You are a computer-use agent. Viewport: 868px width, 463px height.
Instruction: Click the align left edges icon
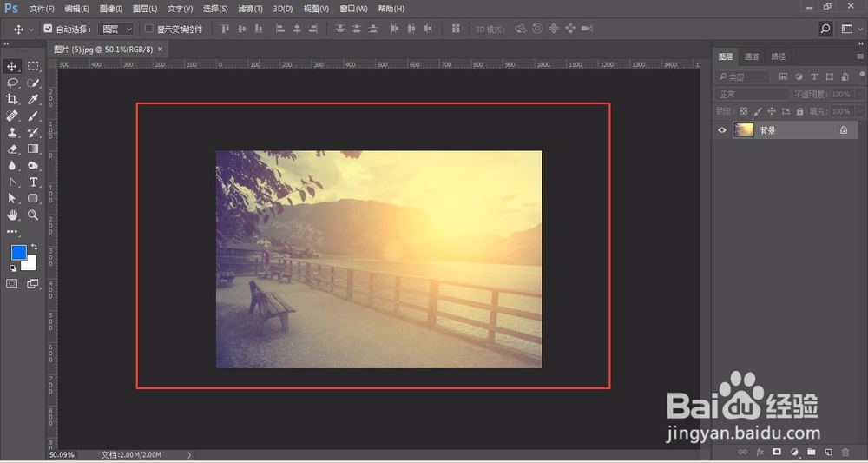coord(280,29)
